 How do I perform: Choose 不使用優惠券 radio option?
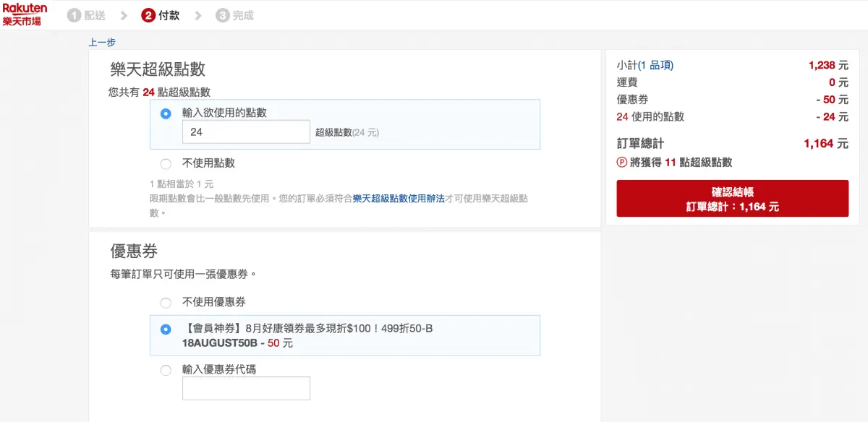click(166, 303)
